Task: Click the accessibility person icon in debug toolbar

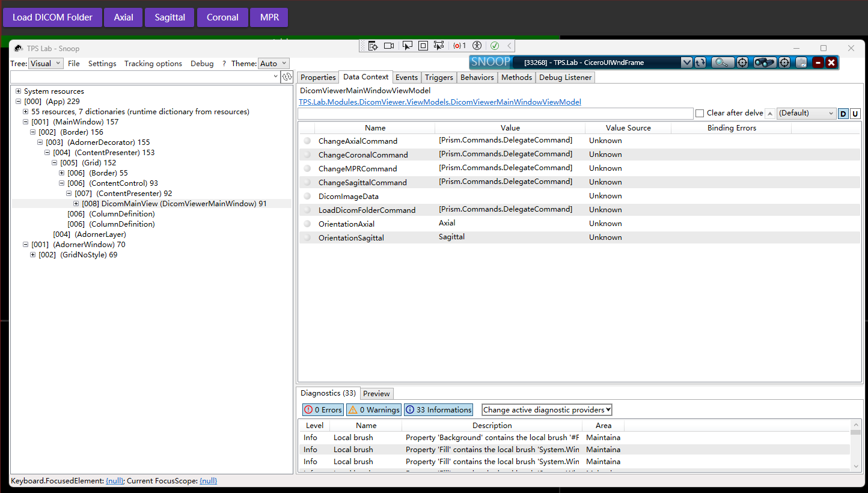Action: click(x=477, y=46)
